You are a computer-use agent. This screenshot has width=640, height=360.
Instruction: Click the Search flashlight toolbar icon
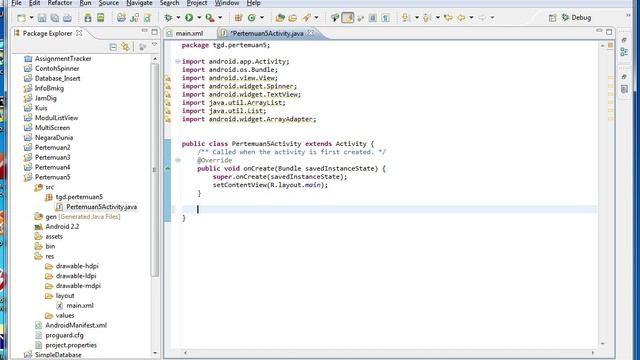coord(306,18)
